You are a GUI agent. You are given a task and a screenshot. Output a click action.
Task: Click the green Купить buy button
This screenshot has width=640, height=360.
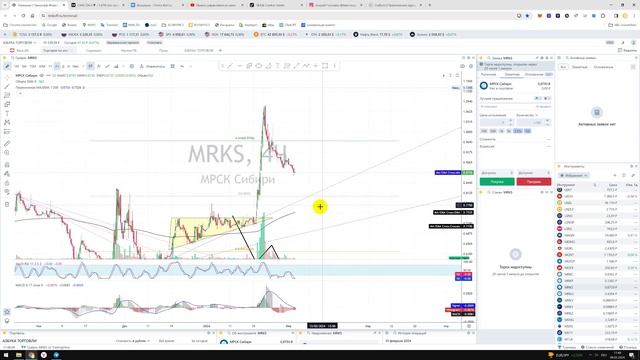pyautogui.click(x=497, y=182)
